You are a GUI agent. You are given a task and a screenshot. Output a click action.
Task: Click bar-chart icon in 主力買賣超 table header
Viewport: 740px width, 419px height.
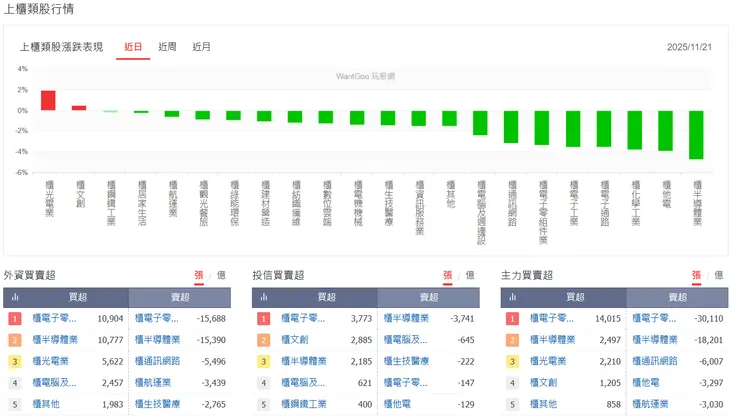pyautogui.click(x=512, y=297)
